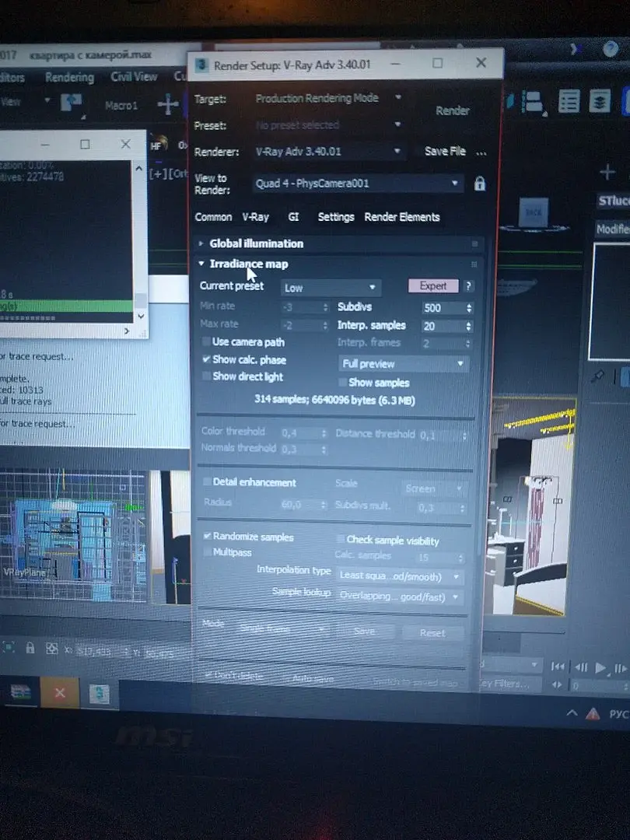
Task: Open the Current preset Low dropdown
Action: (x=331, y=288)
